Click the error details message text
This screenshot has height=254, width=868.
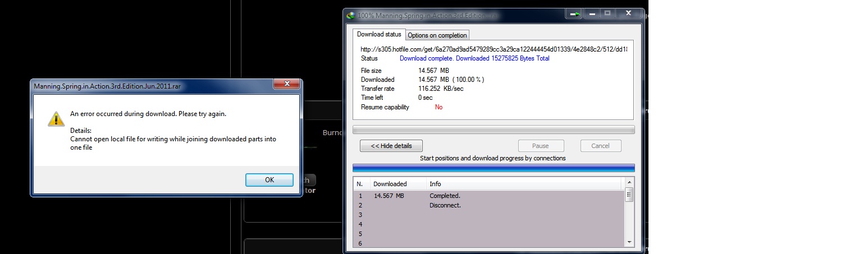173,144
